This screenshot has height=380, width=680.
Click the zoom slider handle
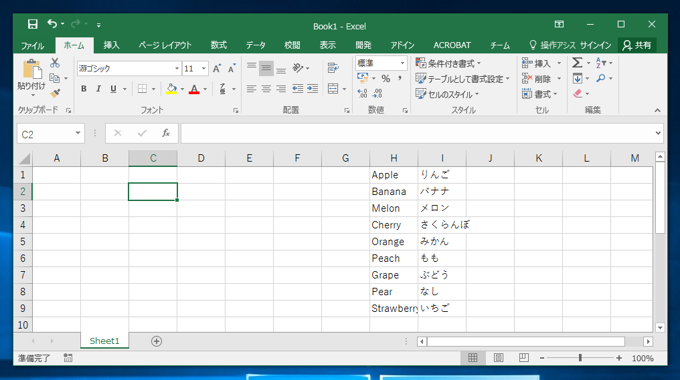pos(580,358)
